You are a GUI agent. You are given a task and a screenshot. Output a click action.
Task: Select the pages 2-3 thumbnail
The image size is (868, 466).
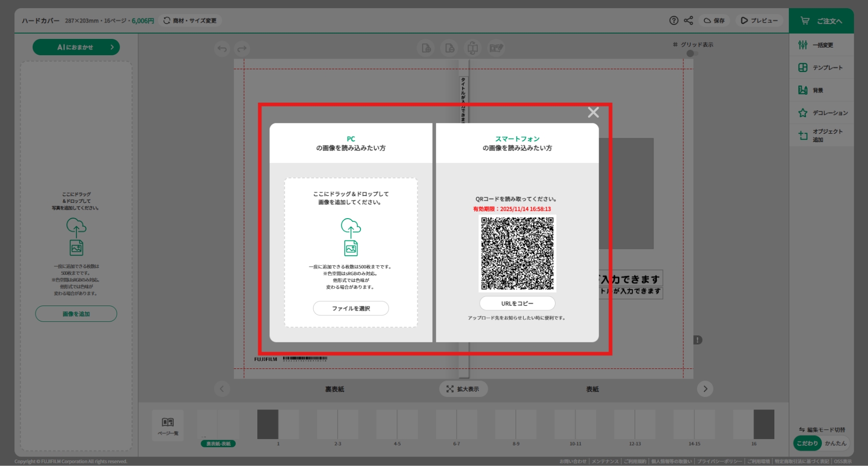click(x=338, y=425)
